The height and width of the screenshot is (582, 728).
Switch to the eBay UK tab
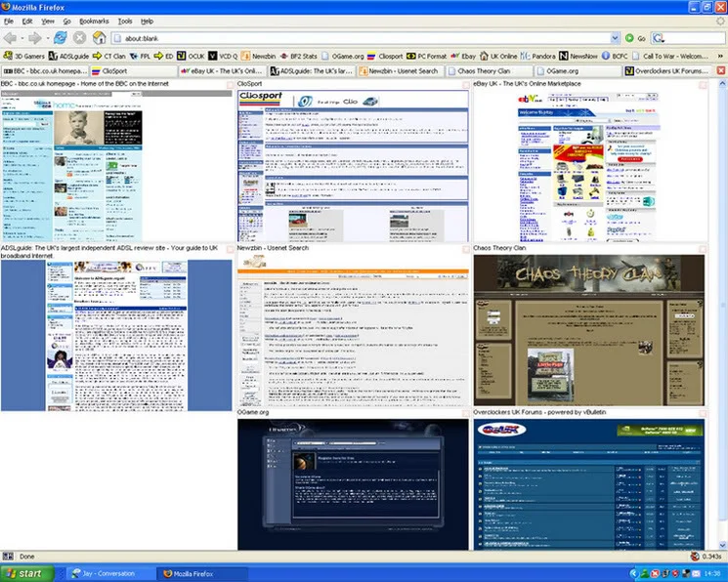tap(223, 71)
